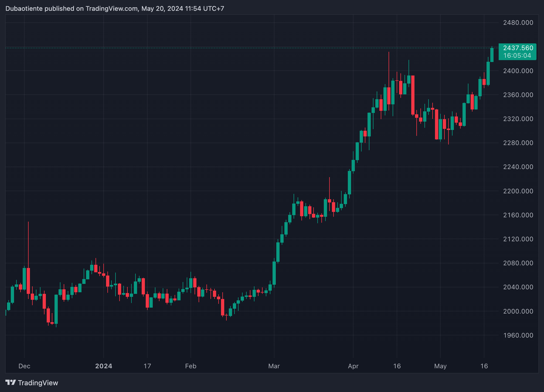Click the 2160.000 price axis label
This screenshot has height=392, width=544.
[518, 215]
